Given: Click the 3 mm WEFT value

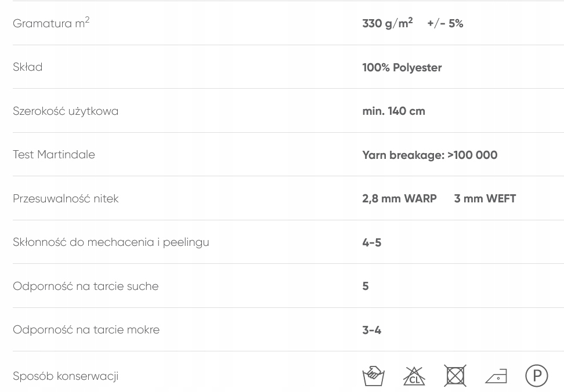Looking at the screenshot, I should (485, 198).
